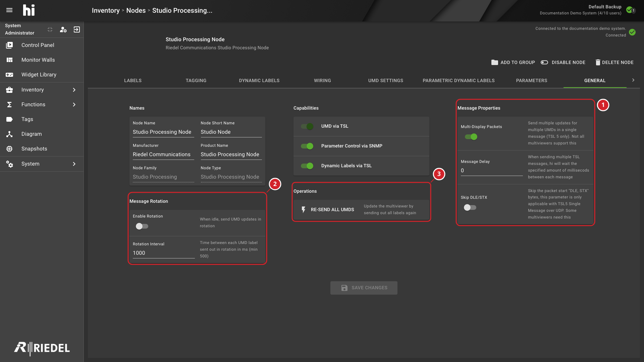Click the Tags label icon
644x362 pixels.
(9, 119)
